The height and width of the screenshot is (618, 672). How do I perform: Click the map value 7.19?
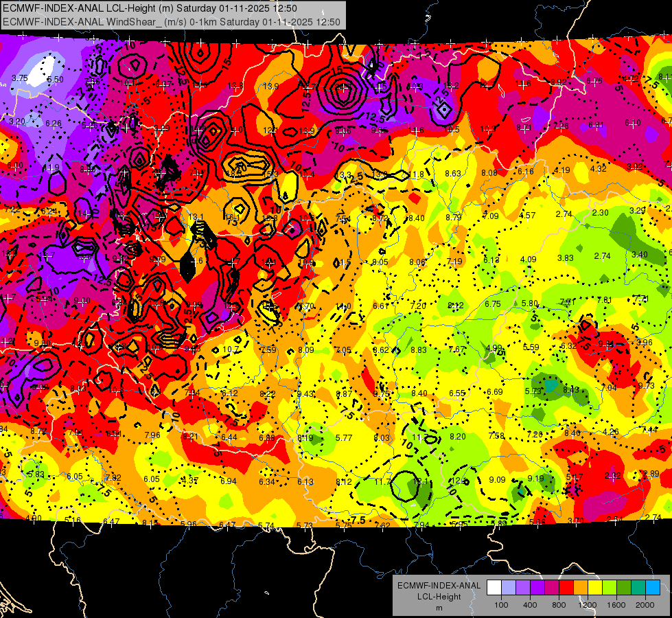454,261
